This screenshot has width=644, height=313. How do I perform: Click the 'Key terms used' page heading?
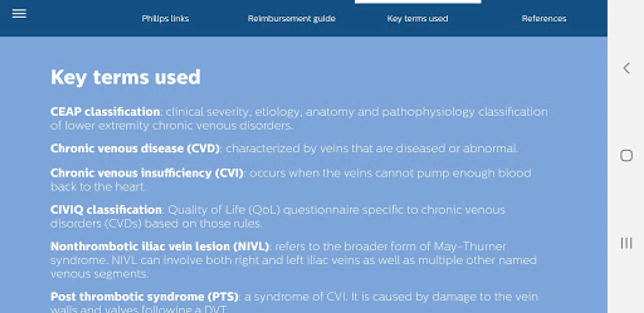pyautogui.click(x=126, y=77)
